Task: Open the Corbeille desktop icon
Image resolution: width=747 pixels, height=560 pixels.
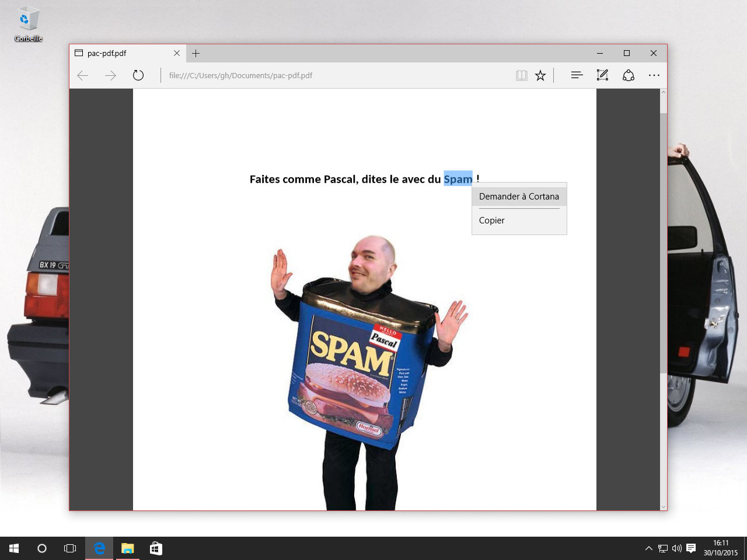Action: click(28, 24)
